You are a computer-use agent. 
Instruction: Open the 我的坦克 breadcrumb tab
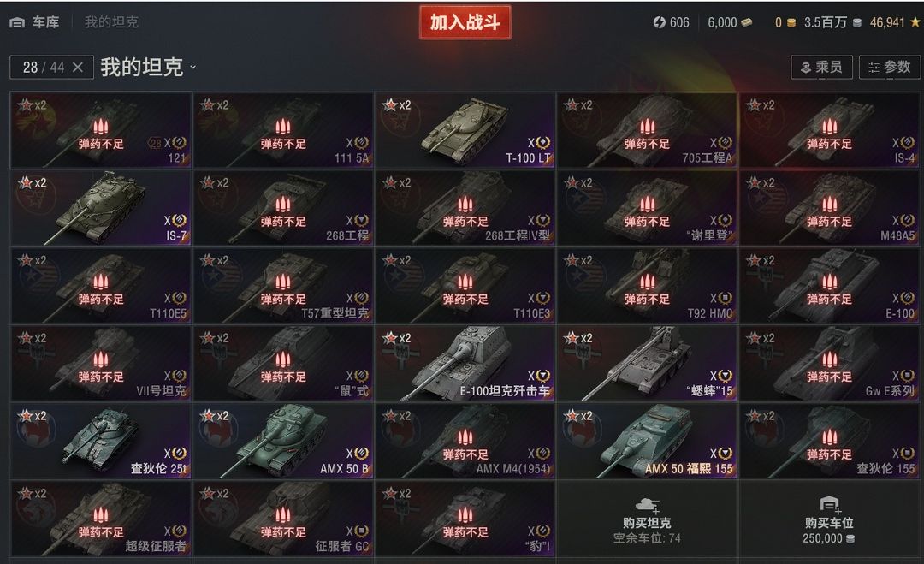click(111, 22)
